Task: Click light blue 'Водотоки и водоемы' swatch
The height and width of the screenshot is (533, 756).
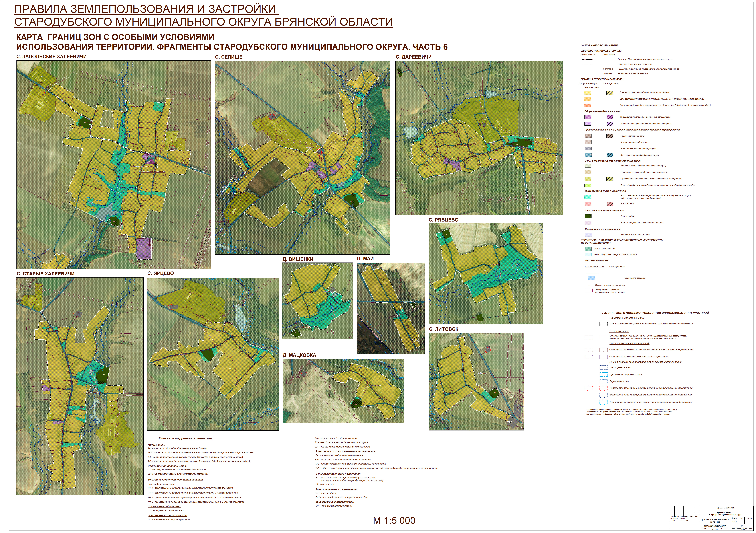Action: pyautogui.click(x=592, y=278)
